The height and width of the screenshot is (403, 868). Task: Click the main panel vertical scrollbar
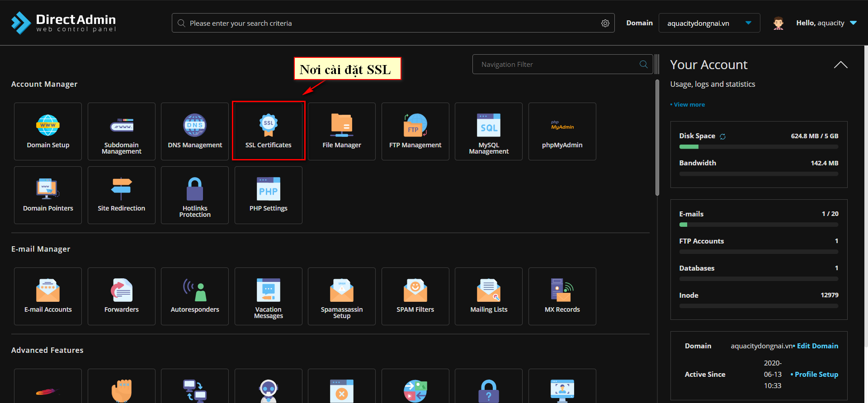[657, 138]
